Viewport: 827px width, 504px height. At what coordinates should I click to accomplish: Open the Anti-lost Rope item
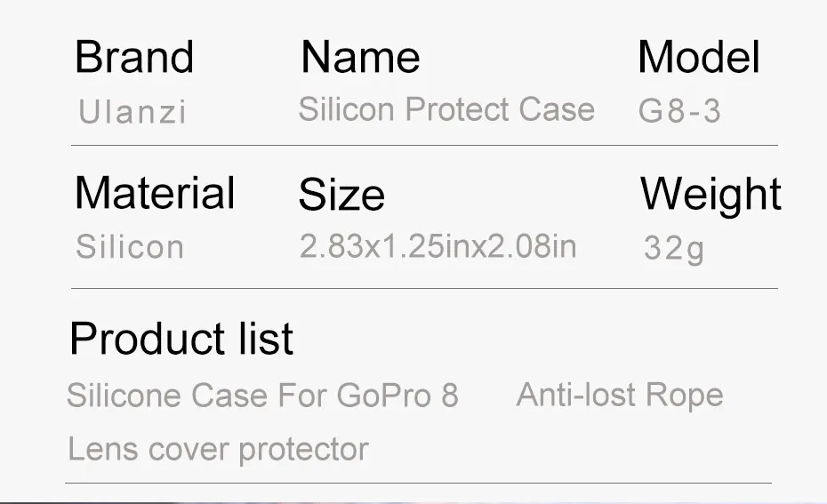[x=620, y=395]
